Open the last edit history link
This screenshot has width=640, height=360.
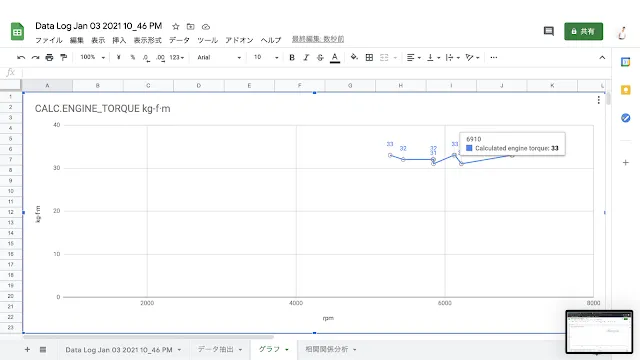318,39
